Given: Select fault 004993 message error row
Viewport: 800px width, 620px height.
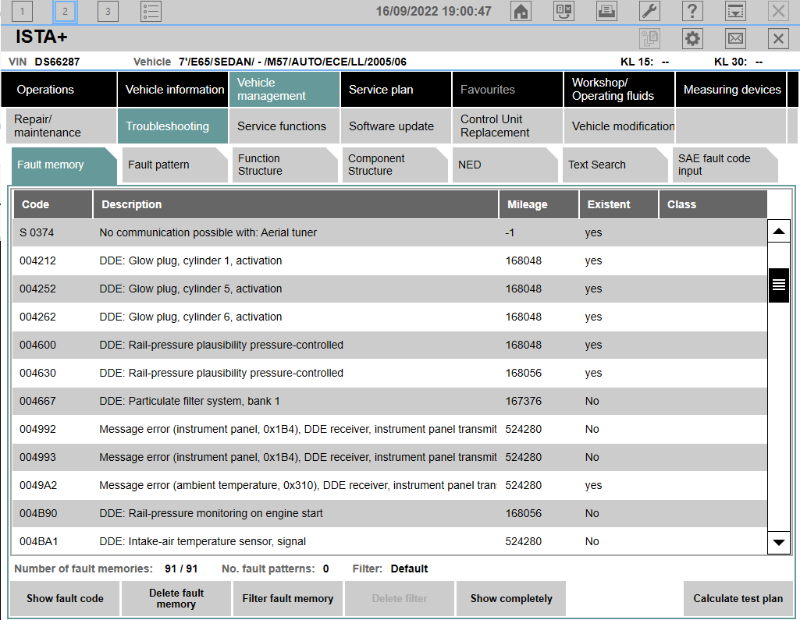Looking at the screenshot, I should 390,457.
